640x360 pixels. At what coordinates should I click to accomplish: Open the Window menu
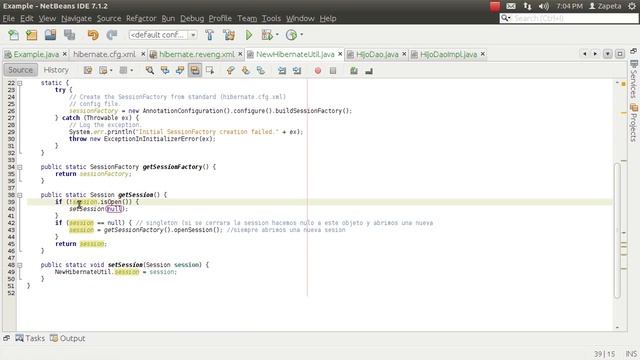pyautogui.click(x=300, y=18)
